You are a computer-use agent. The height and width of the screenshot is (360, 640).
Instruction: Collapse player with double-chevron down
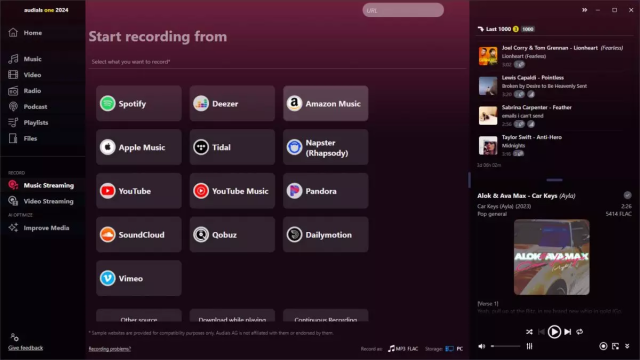coord(627,346)
